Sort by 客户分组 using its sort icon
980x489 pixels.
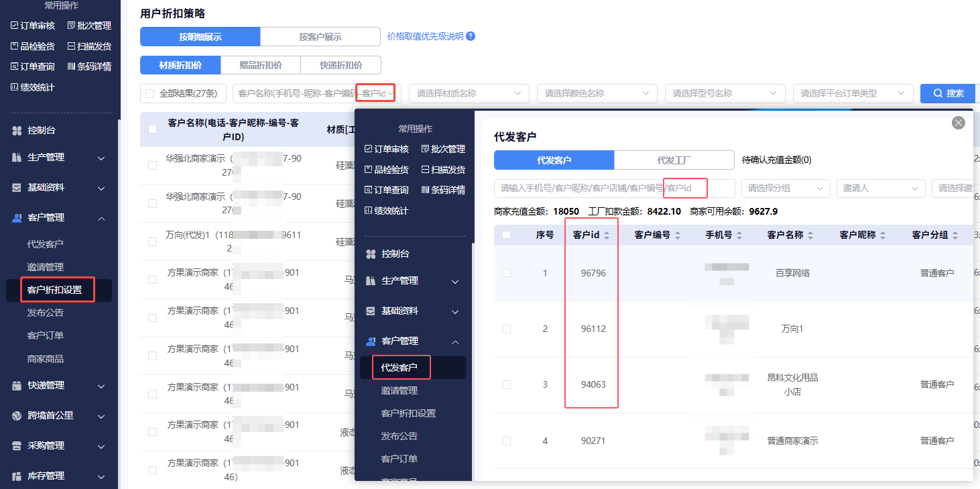955,235
